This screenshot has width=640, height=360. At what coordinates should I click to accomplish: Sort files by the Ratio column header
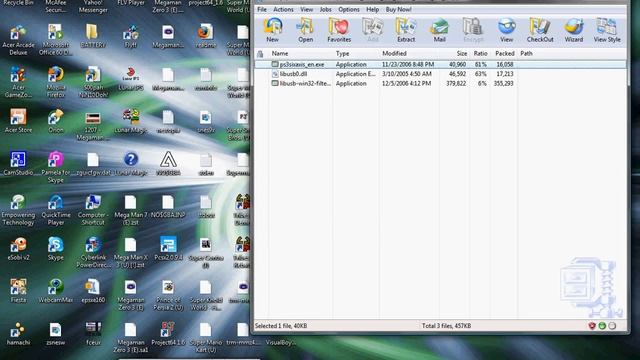480,53
